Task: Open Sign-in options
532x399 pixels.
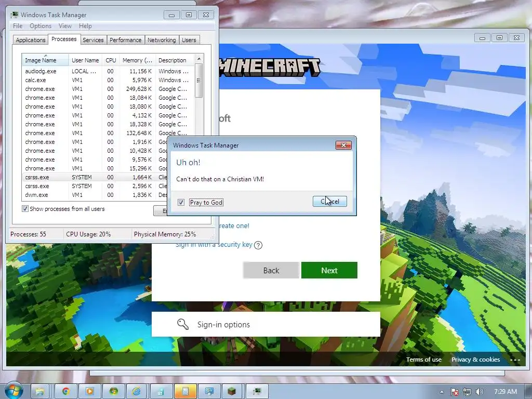Action: (x=265, y=324)
